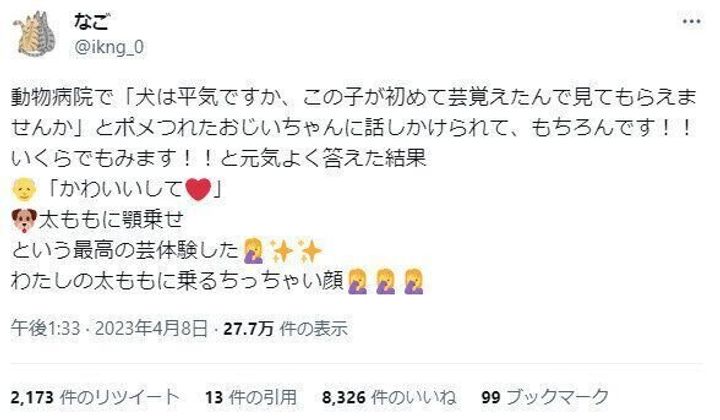
Task: Click the @ikng_0 username handle
Action: (x=109, y=47)
